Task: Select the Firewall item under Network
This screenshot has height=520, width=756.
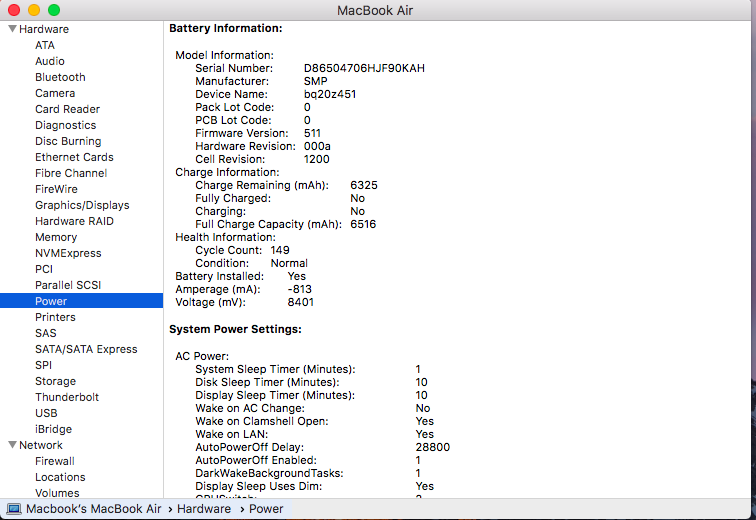Action: click(55, 461)
